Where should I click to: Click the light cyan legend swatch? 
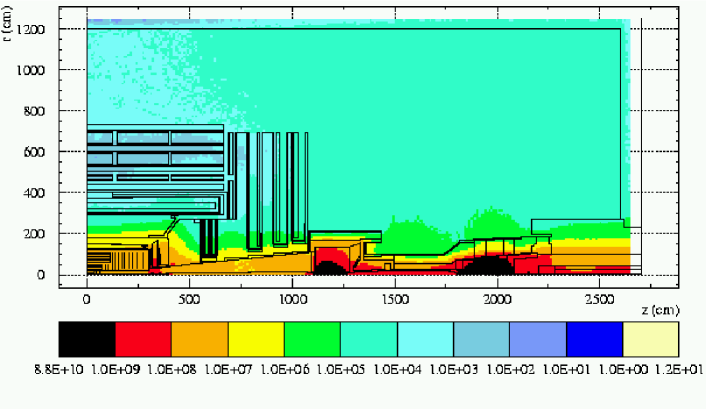[x=425, y=339]
